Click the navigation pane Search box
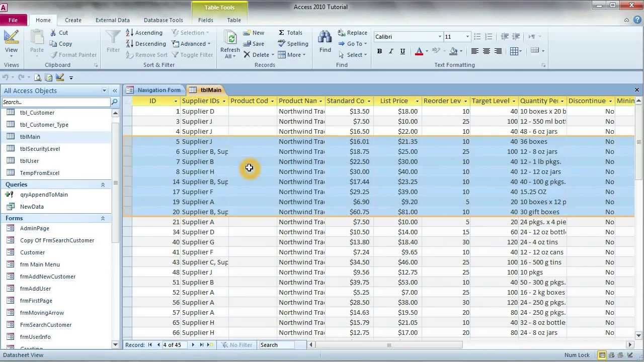 (x=56, y=102)
